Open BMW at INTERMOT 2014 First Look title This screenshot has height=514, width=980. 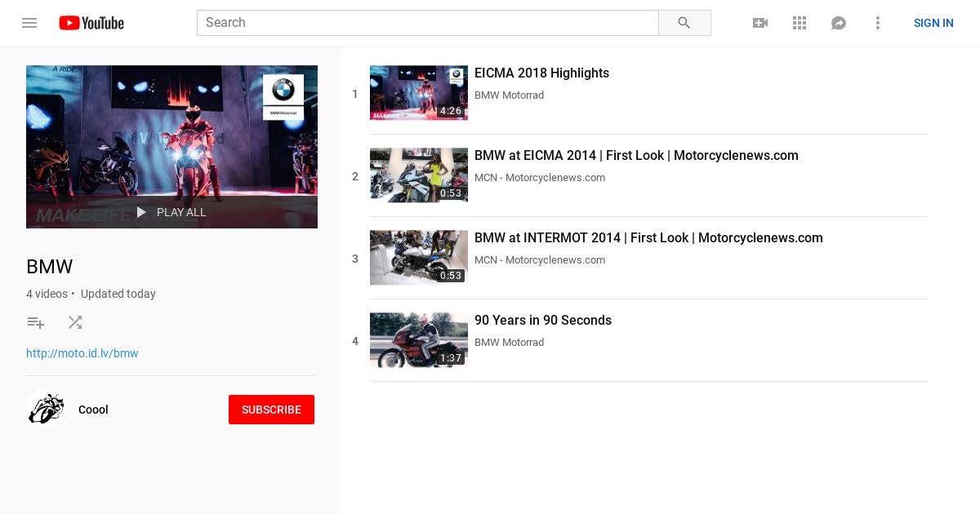tap(648, 238)
